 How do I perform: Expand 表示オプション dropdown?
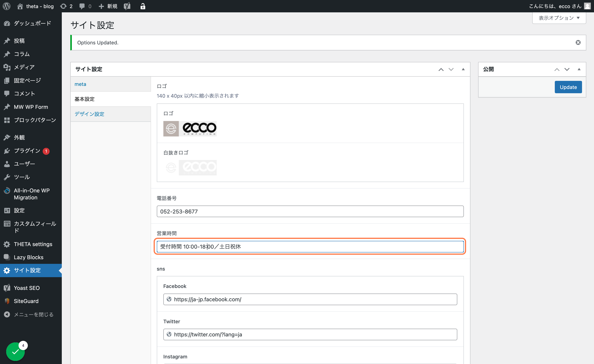(559, 18)
